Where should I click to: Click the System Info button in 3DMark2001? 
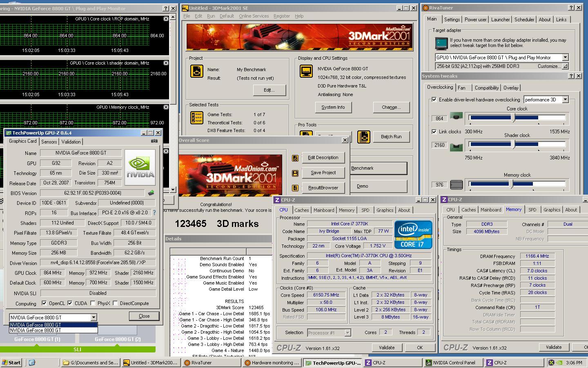(x=333, y=108)
